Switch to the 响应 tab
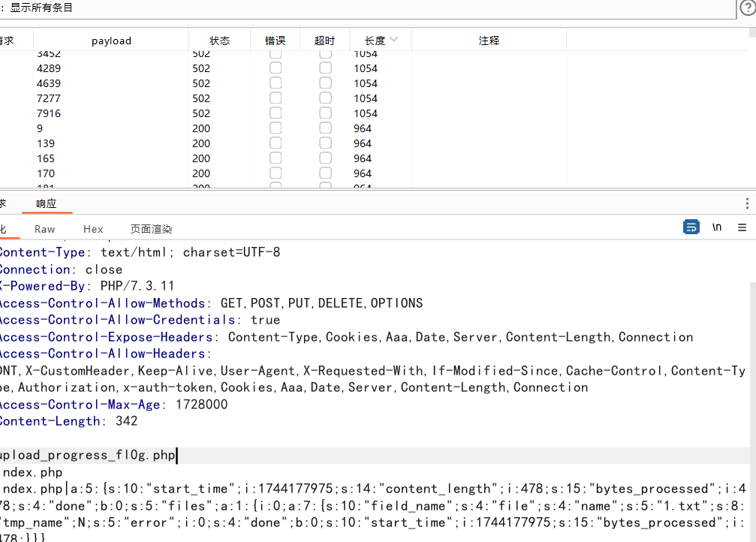 point(47,203)
